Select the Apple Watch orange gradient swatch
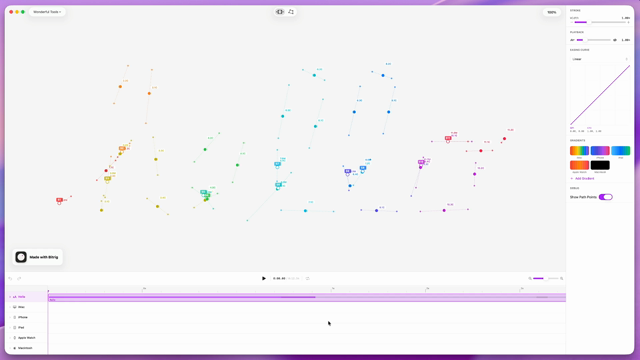640x360 pixels. (579, 165)
